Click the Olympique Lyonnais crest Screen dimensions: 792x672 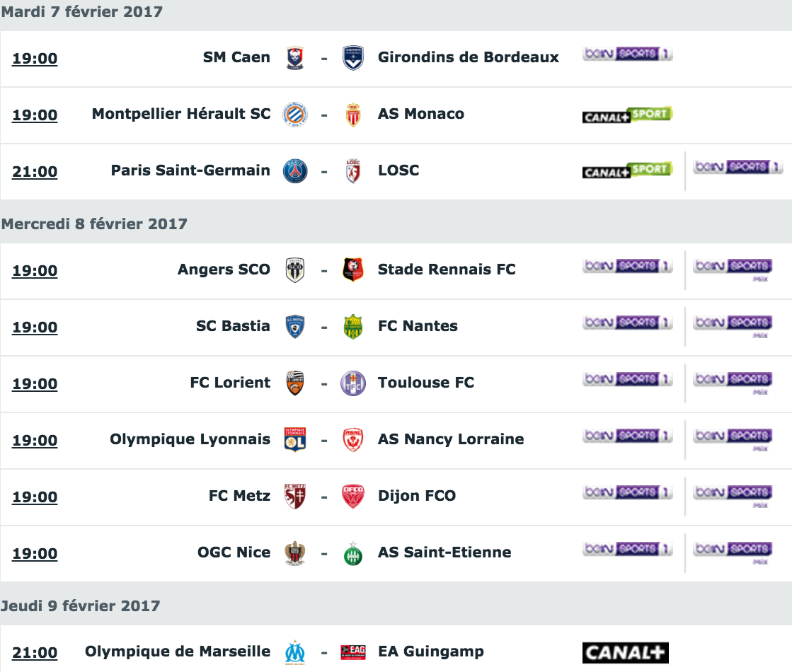coord(295,439)
